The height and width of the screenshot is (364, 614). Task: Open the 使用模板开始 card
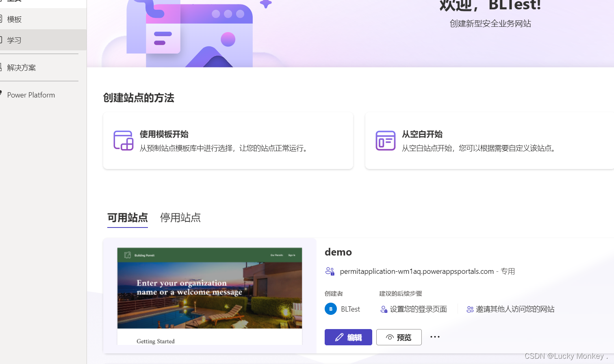[x=228, y=141]
